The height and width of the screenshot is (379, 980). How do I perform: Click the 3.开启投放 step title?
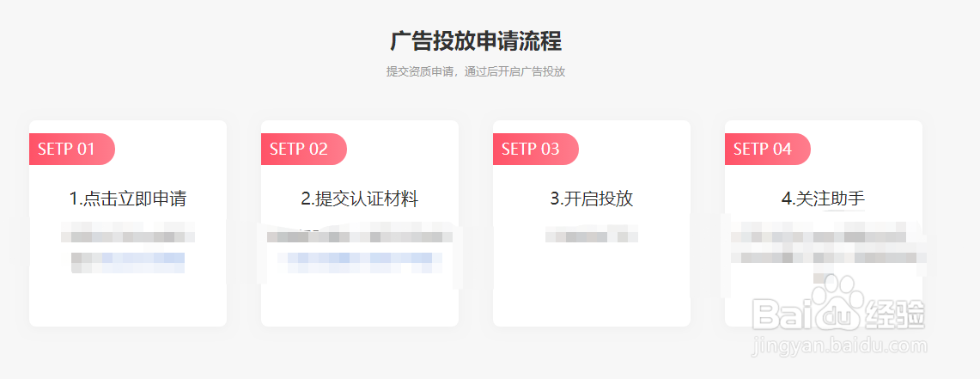click(x=592, y=199)
